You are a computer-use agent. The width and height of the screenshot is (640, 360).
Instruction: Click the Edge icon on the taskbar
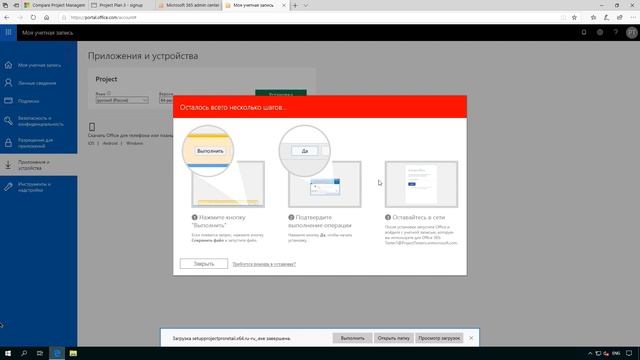point(57,353)
